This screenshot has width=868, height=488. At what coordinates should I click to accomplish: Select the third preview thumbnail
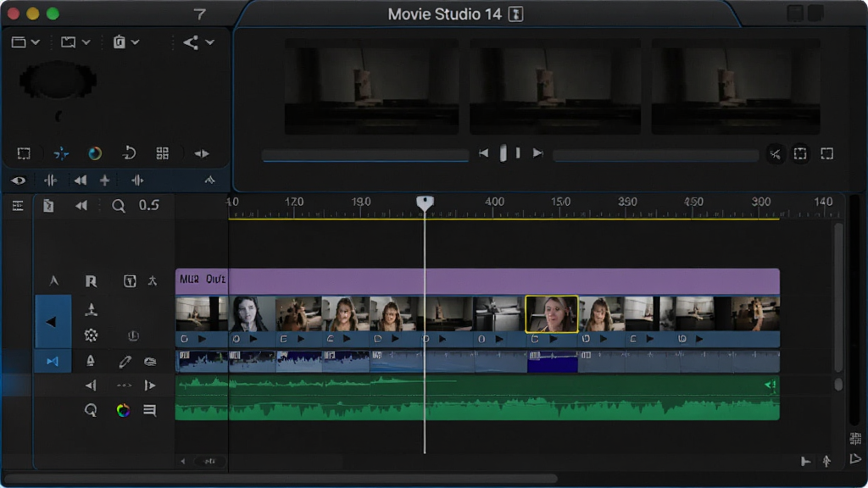pyautogui.click(x=736, y=87)
